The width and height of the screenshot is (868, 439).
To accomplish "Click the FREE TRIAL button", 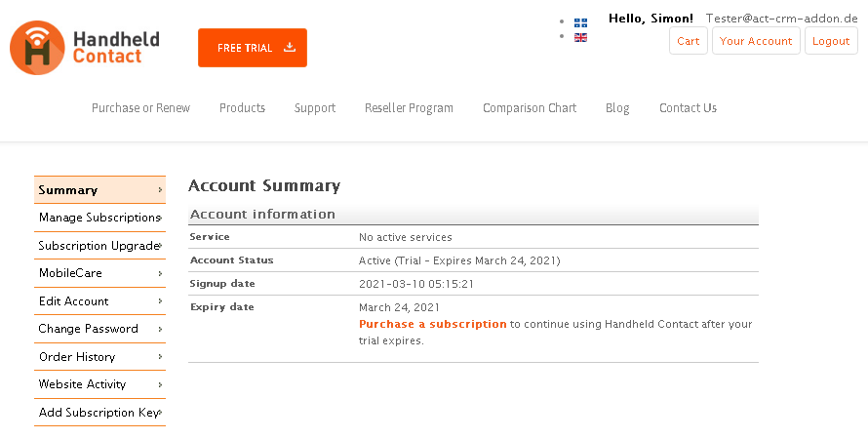I will coord(253,48).
